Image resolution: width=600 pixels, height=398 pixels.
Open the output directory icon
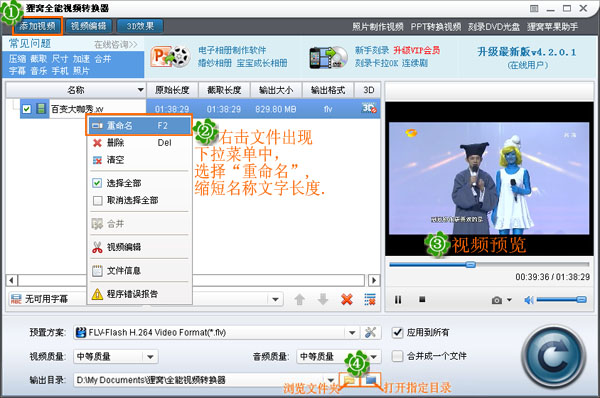coord(371,380)
